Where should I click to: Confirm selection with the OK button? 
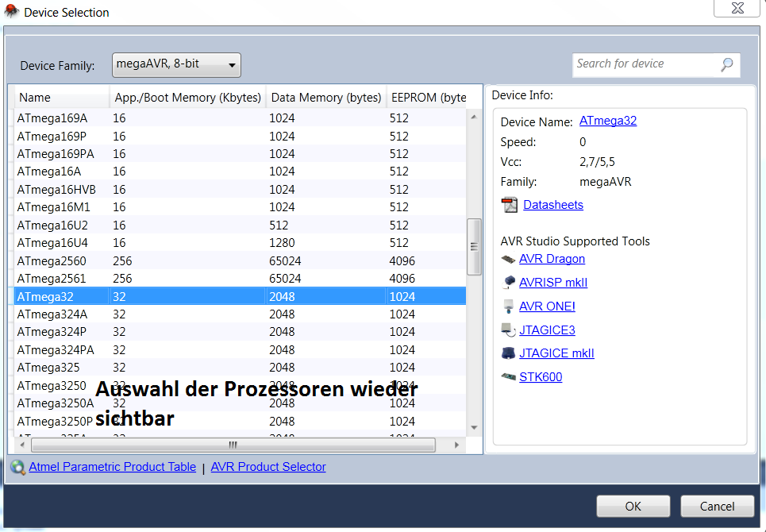click(633, 506)
